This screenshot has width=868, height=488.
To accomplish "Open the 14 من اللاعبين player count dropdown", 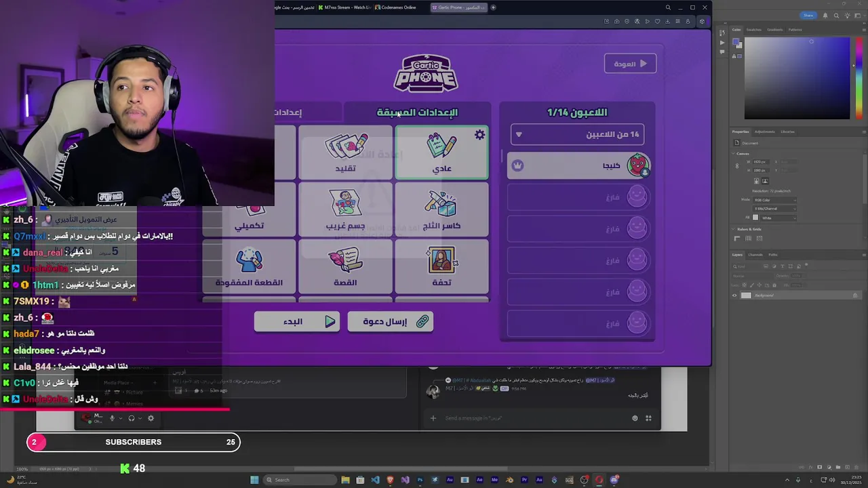I will (x=577, y=134).
